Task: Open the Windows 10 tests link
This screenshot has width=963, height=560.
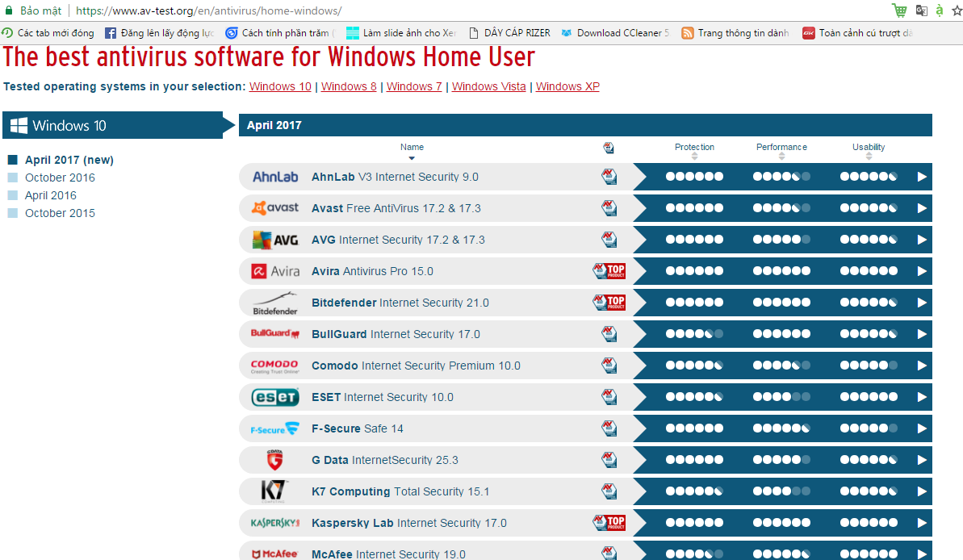Action: [x=280, y=86]
